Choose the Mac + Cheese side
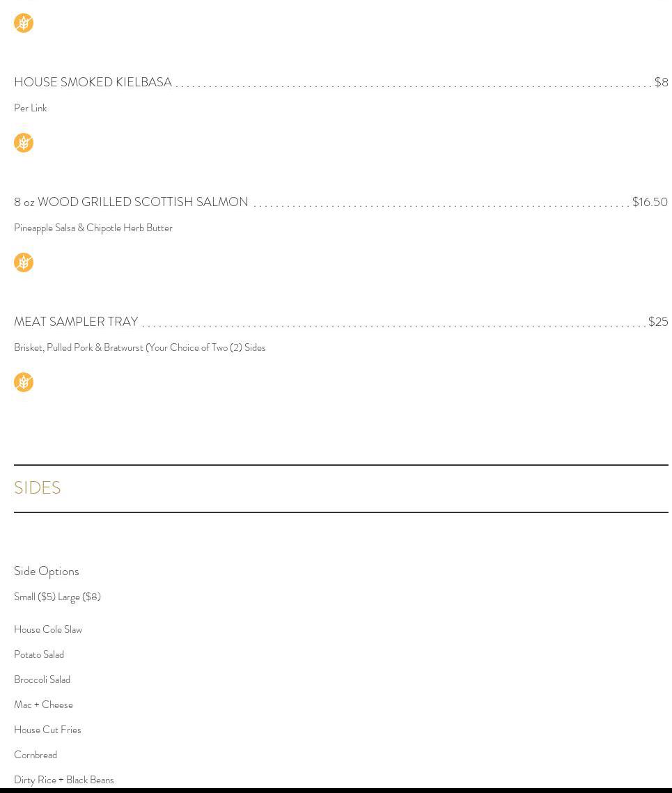 pyautogui.click(x=43, y=705)
